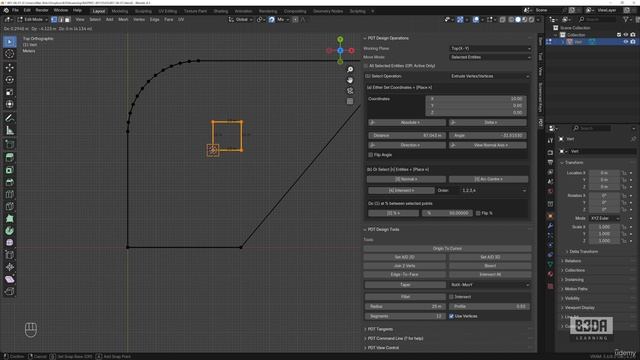Click the Absolute button
This screenshot has width=640, height=360.
pyautogui.click(x=407, y=122)
